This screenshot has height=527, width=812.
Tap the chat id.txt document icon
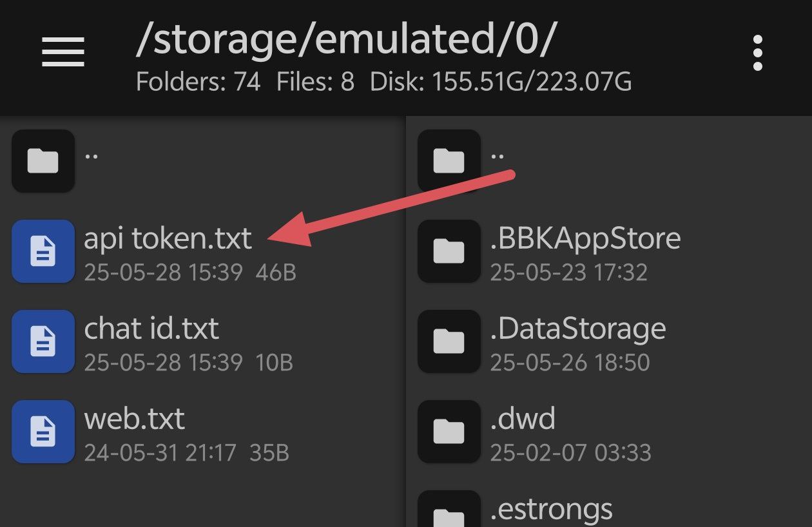coord(43,341)
